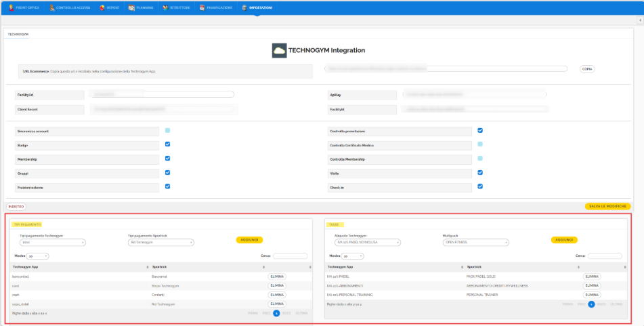Uncheck the Badge checkbox

(x=167, y=144)
